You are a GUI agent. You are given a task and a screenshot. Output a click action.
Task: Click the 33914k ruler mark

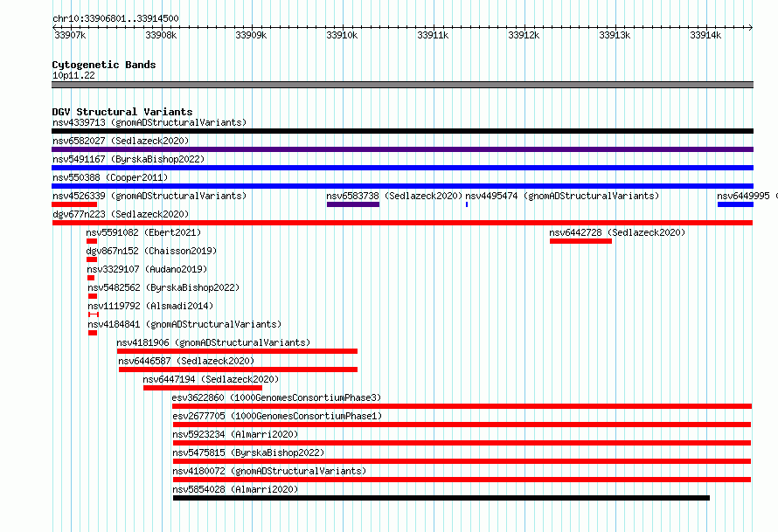[705, 35]
